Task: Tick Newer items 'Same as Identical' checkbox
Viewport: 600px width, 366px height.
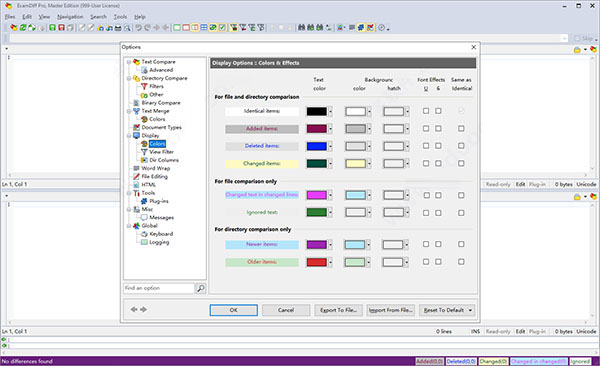Action: [x=461, y=244]
